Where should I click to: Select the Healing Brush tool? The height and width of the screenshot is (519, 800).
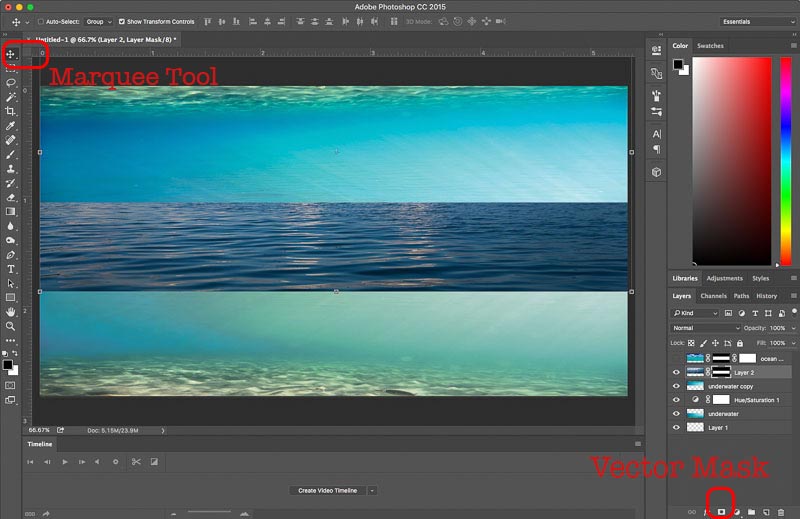coord(10,140)
